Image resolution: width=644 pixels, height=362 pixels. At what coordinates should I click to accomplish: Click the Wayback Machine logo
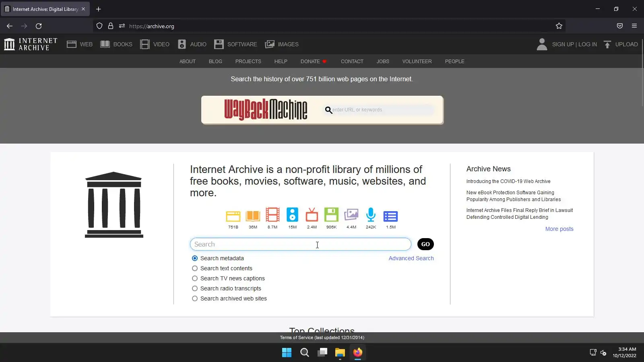pyautogui.click(x=266, y=109)
